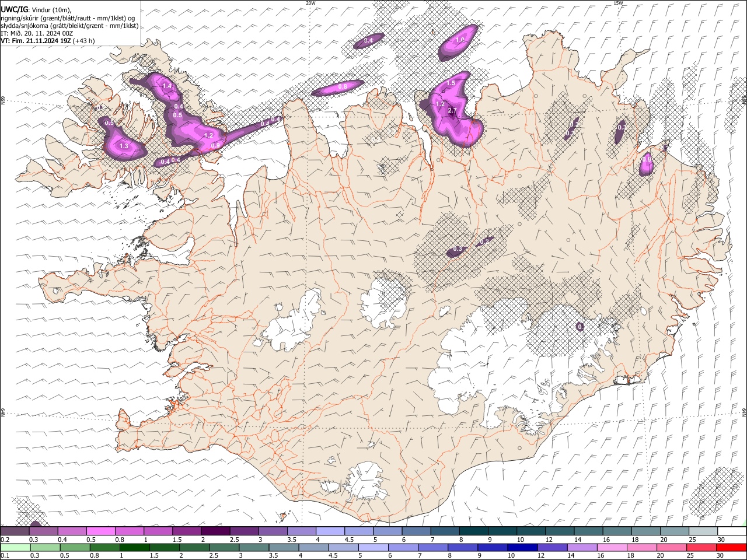Click the bright red swatch ending the lower legend
This screenshot has width=747, height=560.
pos(731,547)
